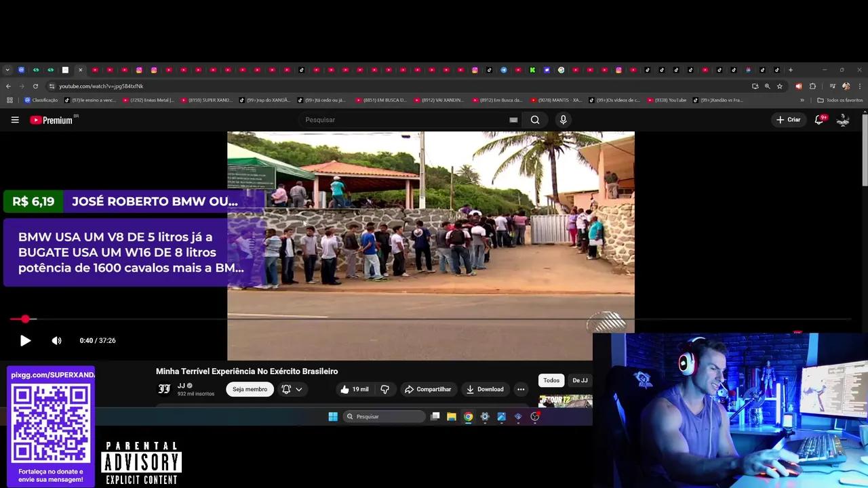Viewport: 868px width, 488px height.
Task: Download the video
Action: click(x=485, y=389)
